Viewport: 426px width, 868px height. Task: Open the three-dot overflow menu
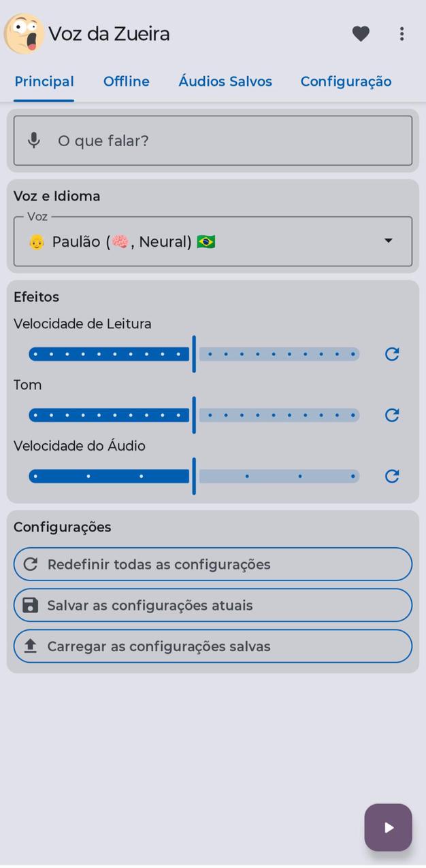pyautogui.click(x=402, y=33)
